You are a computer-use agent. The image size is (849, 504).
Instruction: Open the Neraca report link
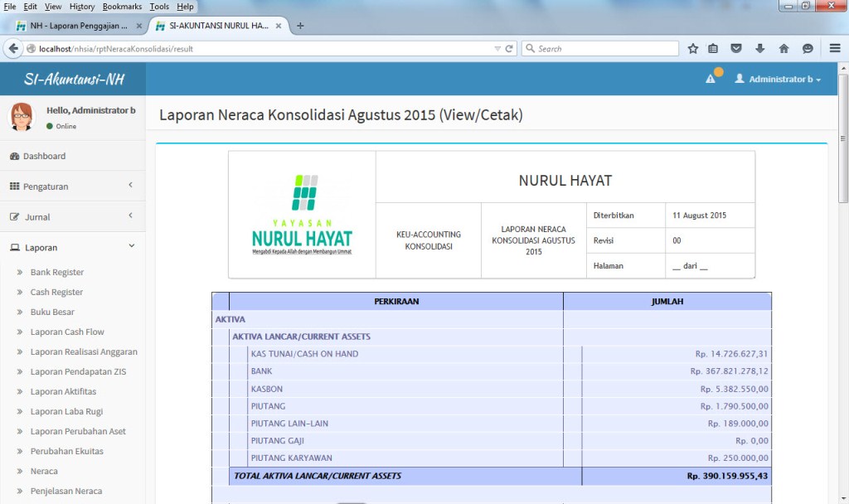coord(44,472)
